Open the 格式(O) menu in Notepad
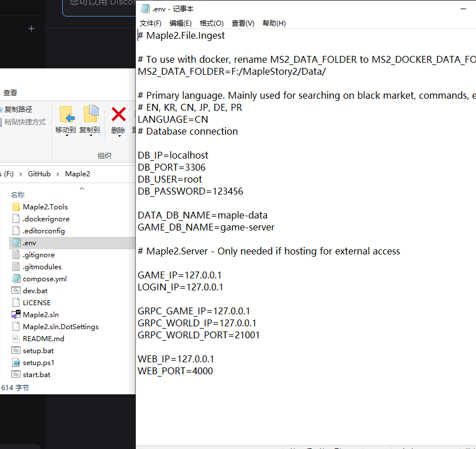This screenshot has height=449, width=476. (212, 23)
